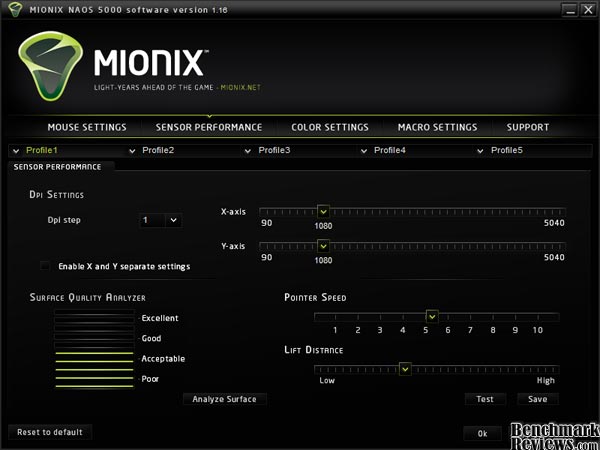The width and height of the screenshot is (600, 450).
Task: Close the Mionix software window
Action: tap(588, 10)
